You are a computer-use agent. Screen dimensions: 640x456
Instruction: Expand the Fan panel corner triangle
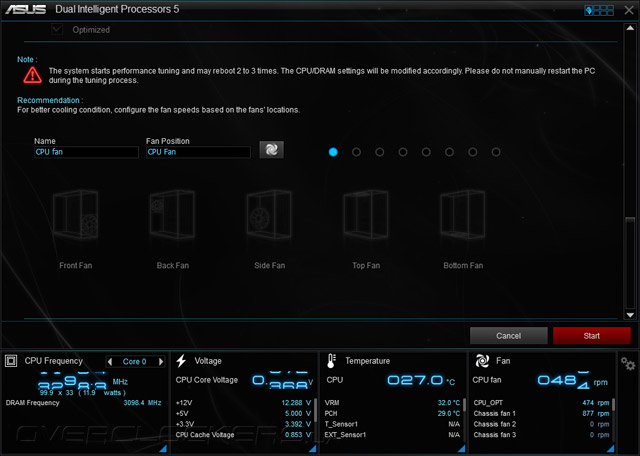click(x=610, y=449)
